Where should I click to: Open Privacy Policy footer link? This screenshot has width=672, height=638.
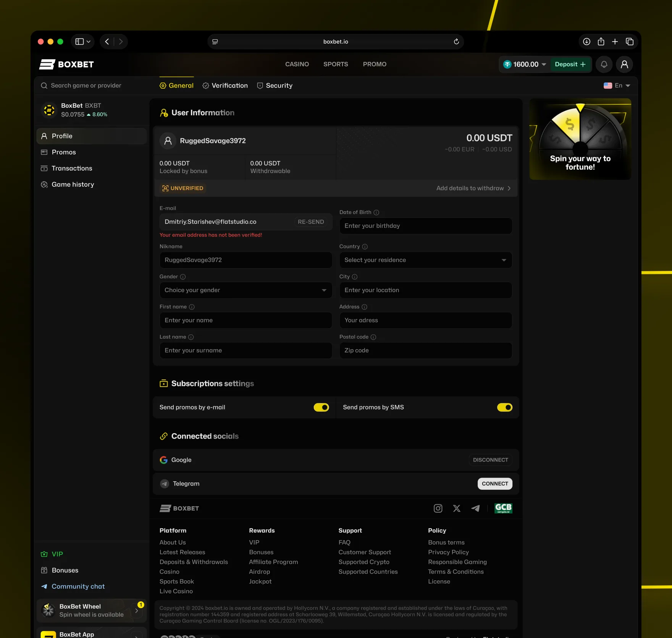(x=448, y=552)
